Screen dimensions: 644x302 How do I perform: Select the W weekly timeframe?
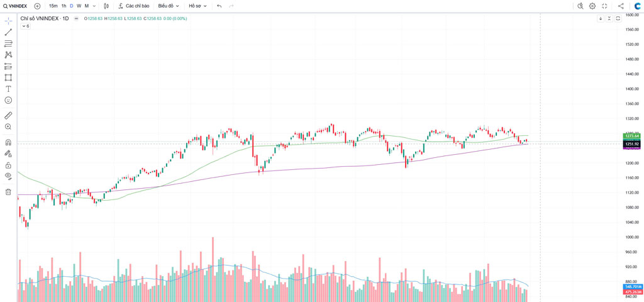pyautogui.click(x=79, y=6)
